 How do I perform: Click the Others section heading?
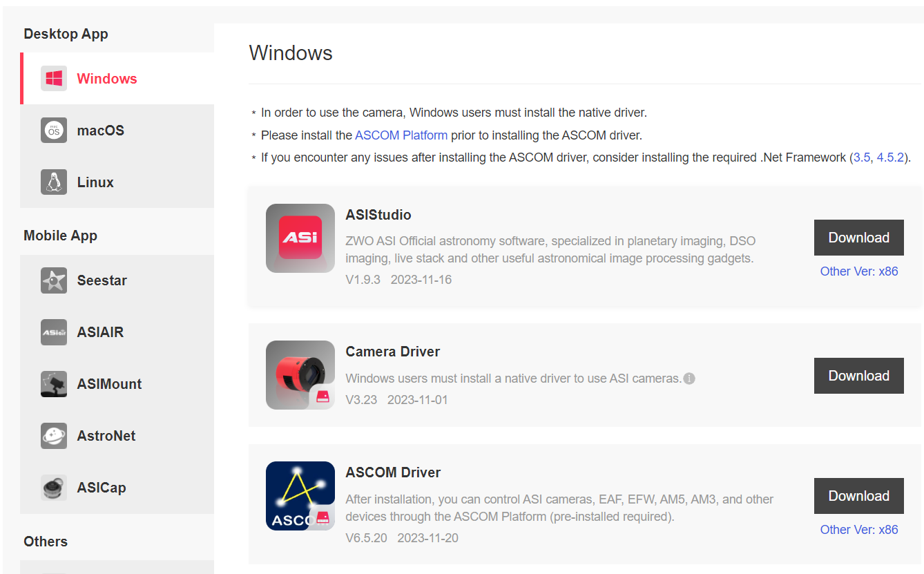(46, 542)
